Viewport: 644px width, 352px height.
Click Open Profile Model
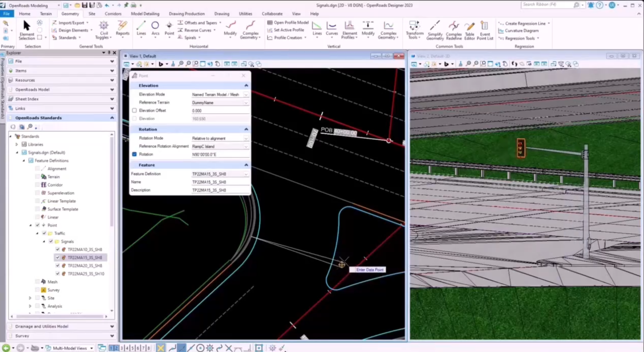tap(288, 22)
